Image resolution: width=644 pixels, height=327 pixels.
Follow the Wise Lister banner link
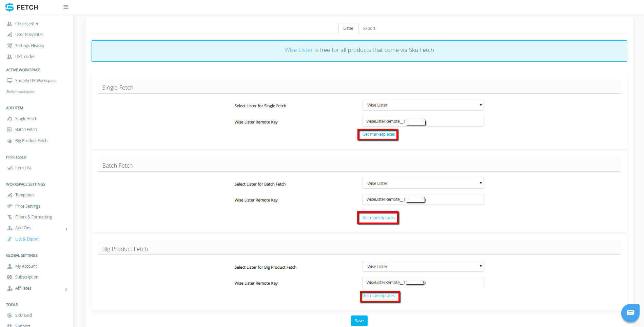click(x=298, y=50)
